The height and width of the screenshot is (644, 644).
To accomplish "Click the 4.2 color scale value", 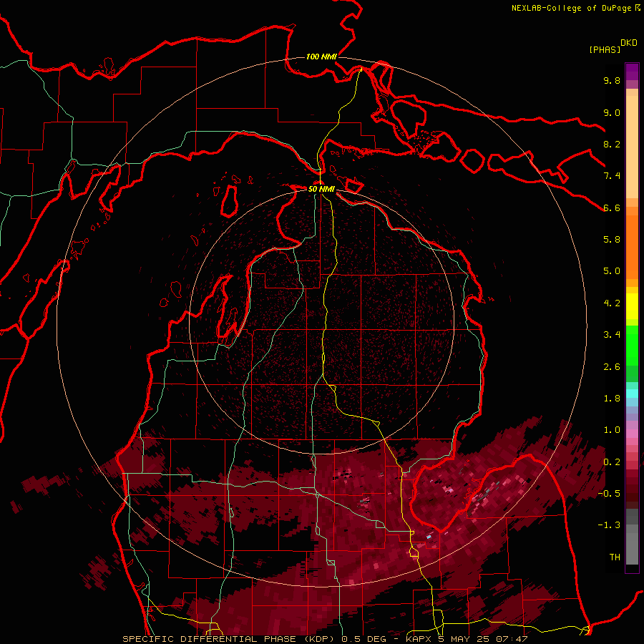I will pyautogui.click(x=612, y=303).
